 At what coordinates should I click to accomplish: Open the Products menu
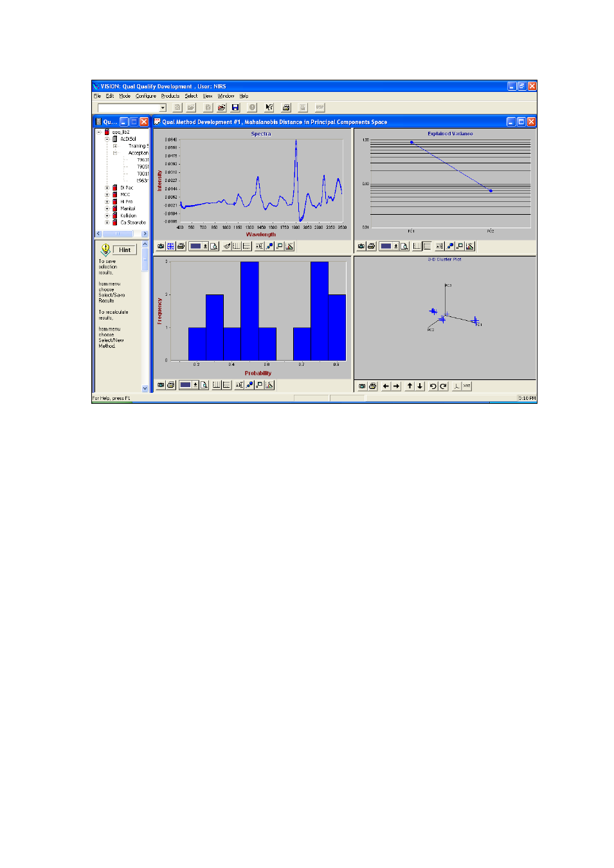coord(170,96)
